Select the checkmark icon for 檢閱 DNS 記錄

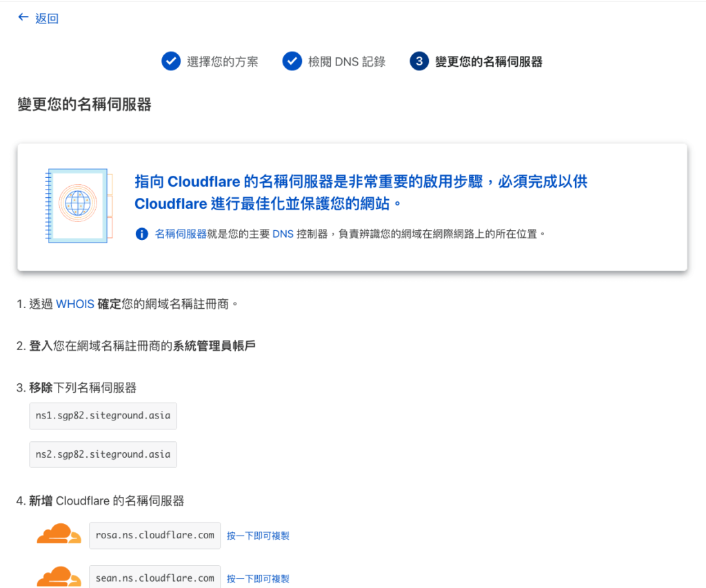pos(292,61)
